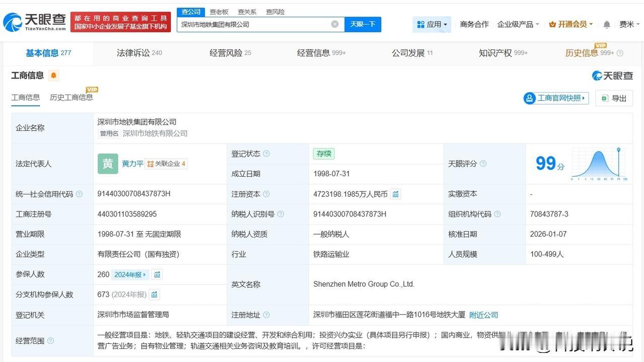Open 黄力平 legal representative link
Image resolution: width=644 pixels, height=362 pixels.
133,164
